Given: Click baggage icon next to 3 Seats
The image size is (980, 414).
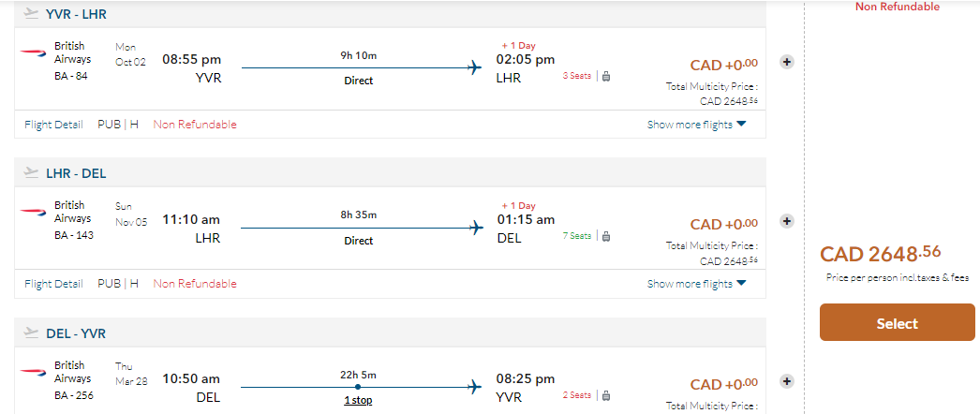Looking at the screenshot, I should [606, 76].
